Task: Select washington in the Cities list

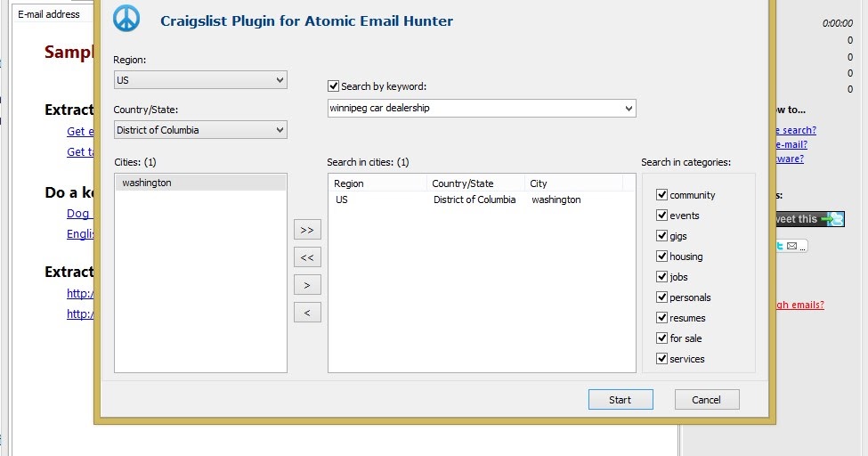Action: pos(200,183)
